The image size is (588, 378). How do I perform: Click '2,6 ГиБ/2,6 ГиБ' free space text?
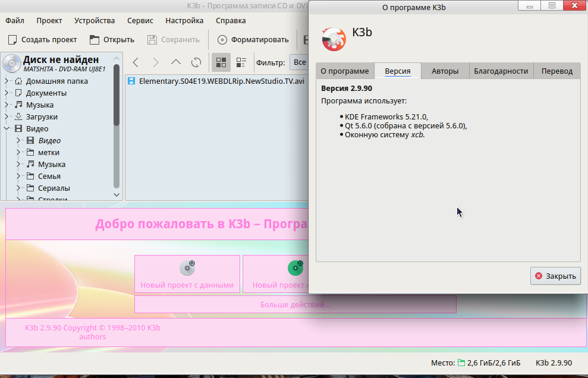(x=494, y=363)
